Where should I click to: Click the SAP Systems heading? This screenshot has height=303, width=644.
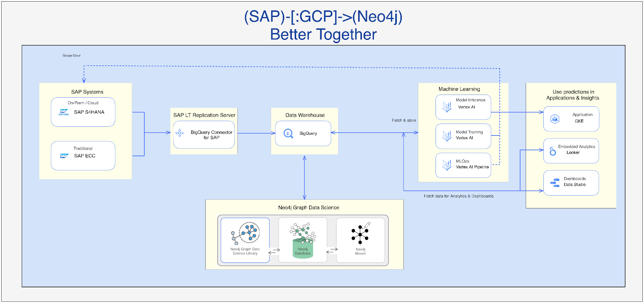click(87, 92)
